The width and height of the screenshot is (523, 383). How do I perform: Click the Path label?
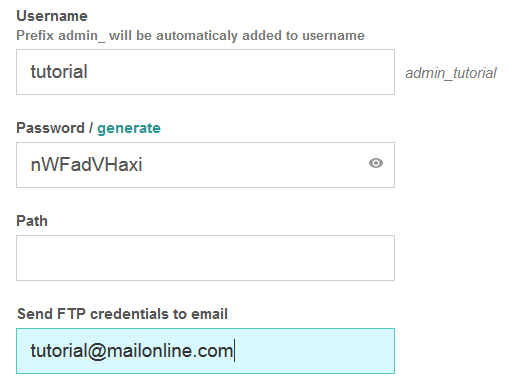[x=32, y=221]
